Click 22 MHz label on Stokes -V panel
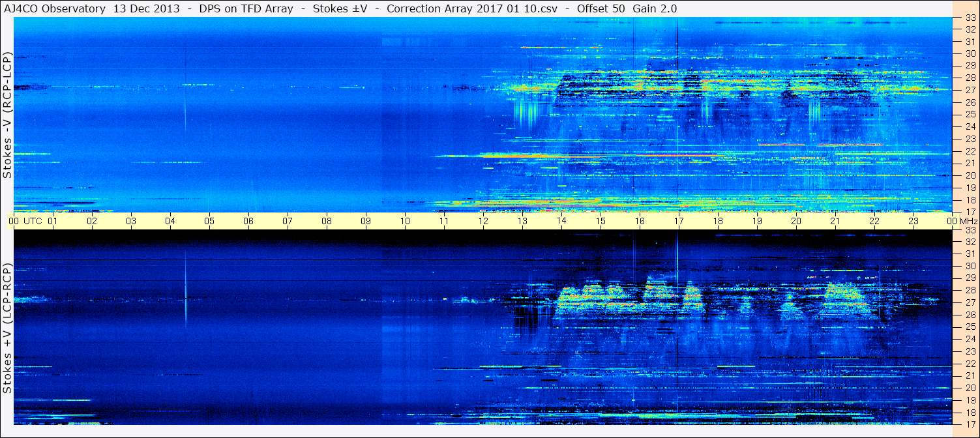 point(970,151)
